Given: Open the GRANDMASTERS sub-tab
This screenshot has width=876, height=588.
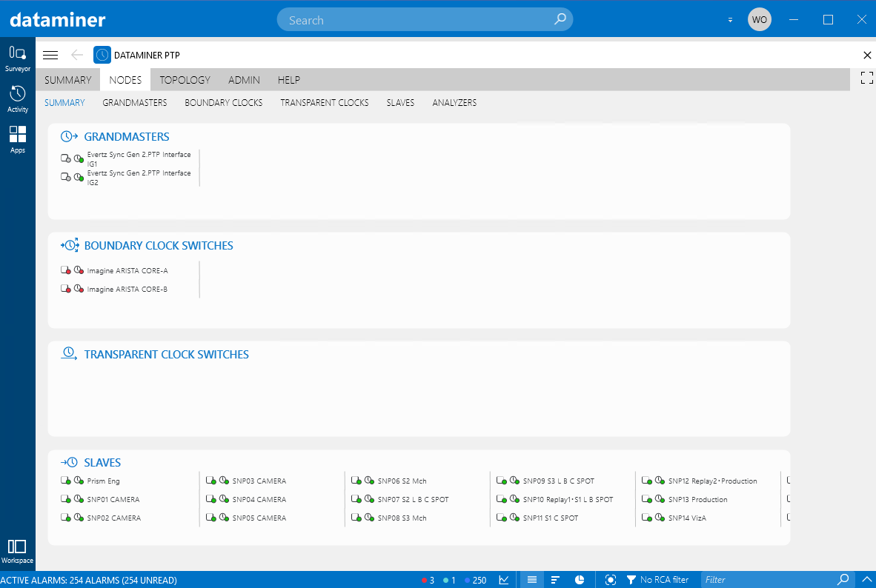Looking at the screenshot, I should [x=135, y=102].
